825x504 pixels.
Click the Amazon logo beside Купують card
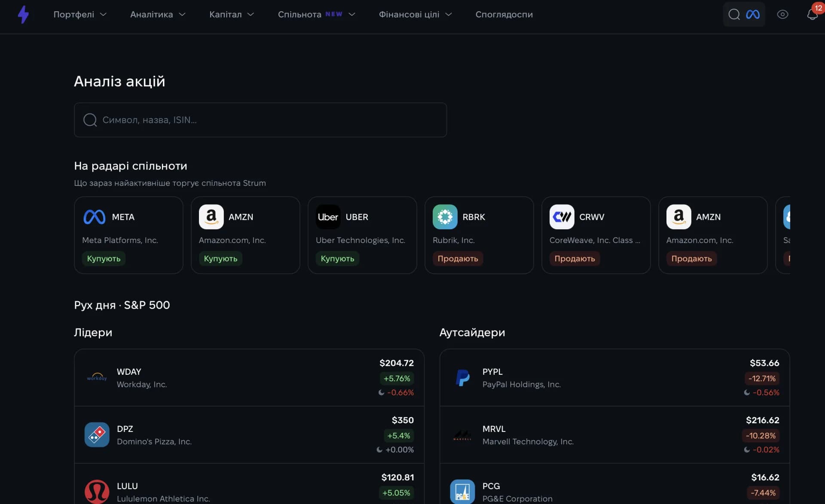(x=211, y=217)
